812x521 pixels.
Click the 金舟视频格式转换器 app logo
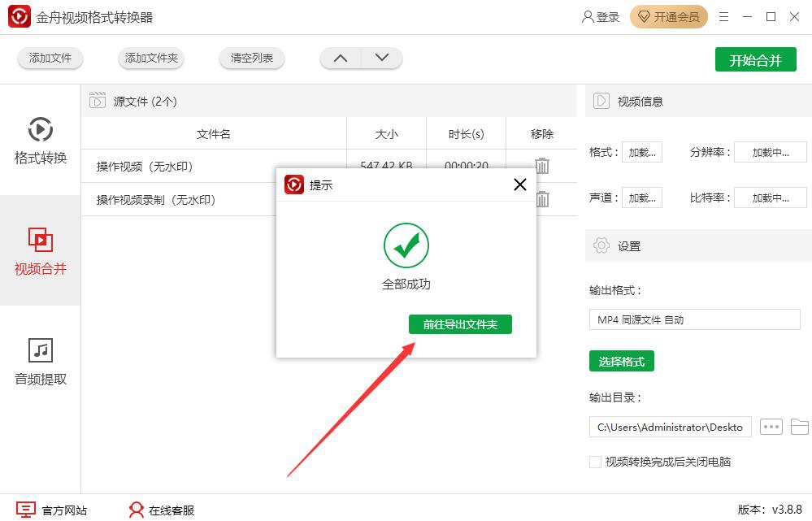[x=20, y=16]
